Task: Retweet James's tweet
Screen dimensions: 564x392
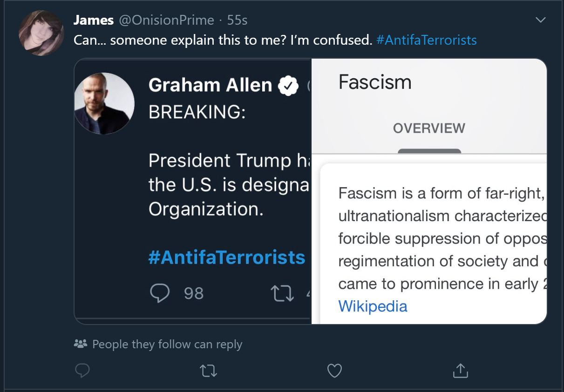Action: (x=208, y=371)
